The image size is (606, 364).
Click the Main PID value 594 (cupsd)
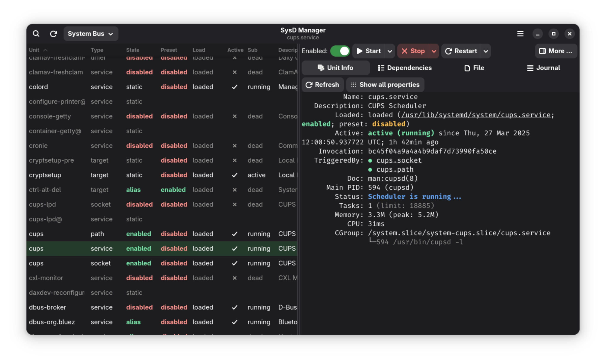(391, 187)
